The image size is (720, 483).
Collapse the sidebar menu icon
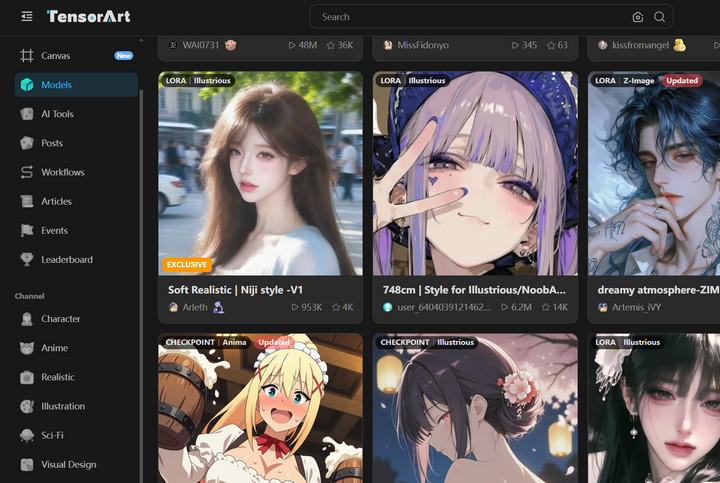point(27,17)
